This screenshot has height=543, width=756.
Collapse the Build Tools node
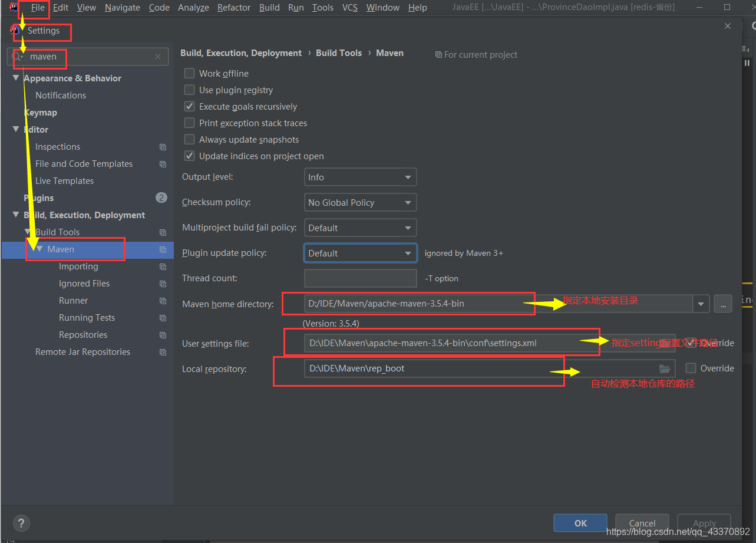(28, 232)
